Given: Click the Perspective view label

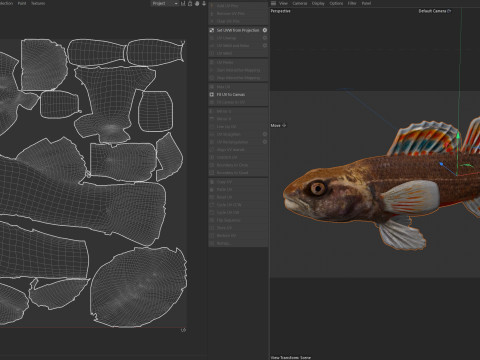Looking at the screenshot, I should click(280, 11).
